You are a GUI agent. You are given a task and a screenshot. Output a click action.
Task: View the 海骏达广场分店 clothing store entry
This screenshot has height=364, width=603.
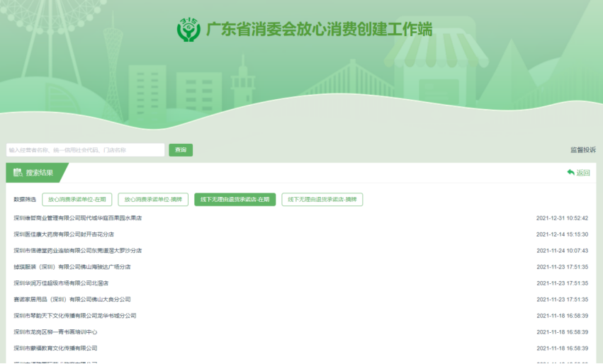tap(72, 267)
